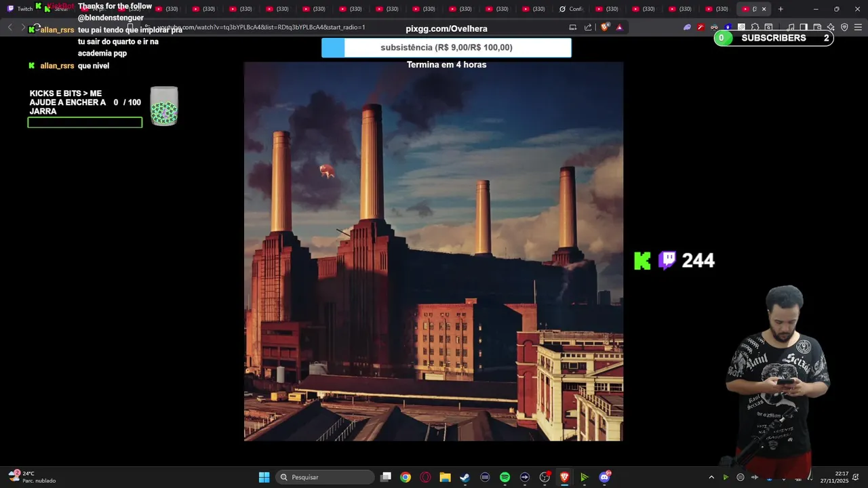Click the share page icon in address bar

click(588, 27)
